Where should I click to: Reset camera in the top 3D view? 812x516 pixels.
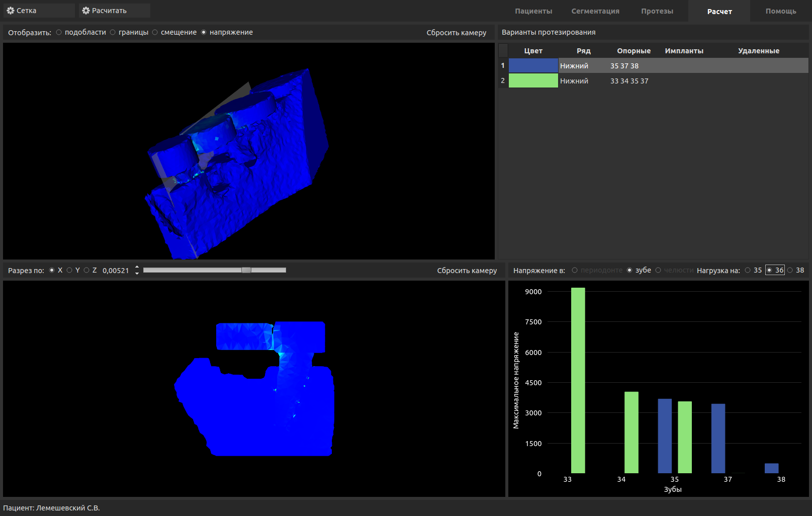(x=456, y=33)
